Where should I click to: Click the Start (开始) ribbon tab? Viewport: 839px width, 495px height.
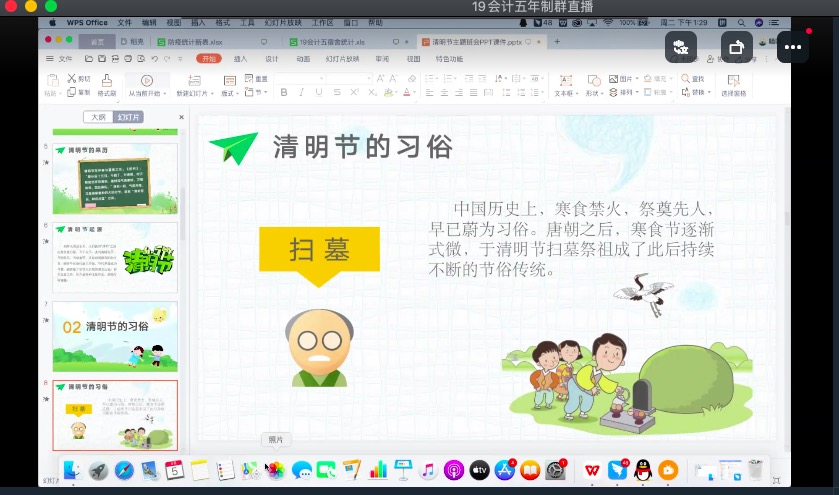tap(208, 59)
